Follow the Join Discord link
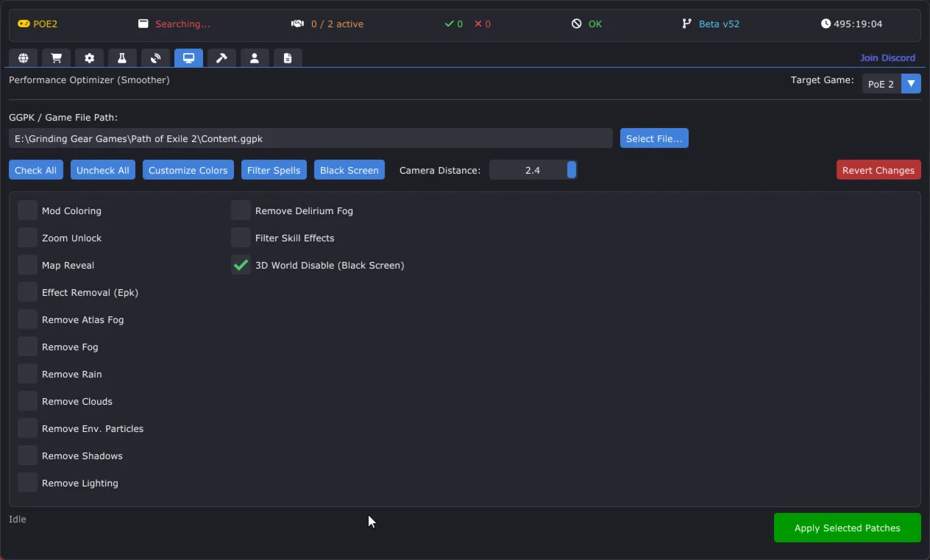The height and width of the screenshot is (560, 930). pyautogui.click(x=887, y=57)
